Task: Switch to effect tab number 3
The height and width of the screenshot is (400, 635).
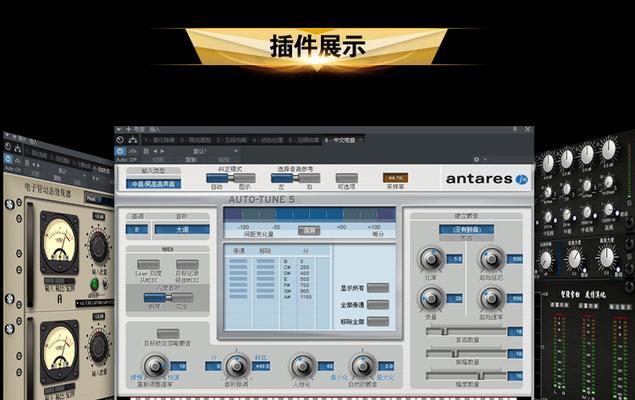Action: [232, 140]
